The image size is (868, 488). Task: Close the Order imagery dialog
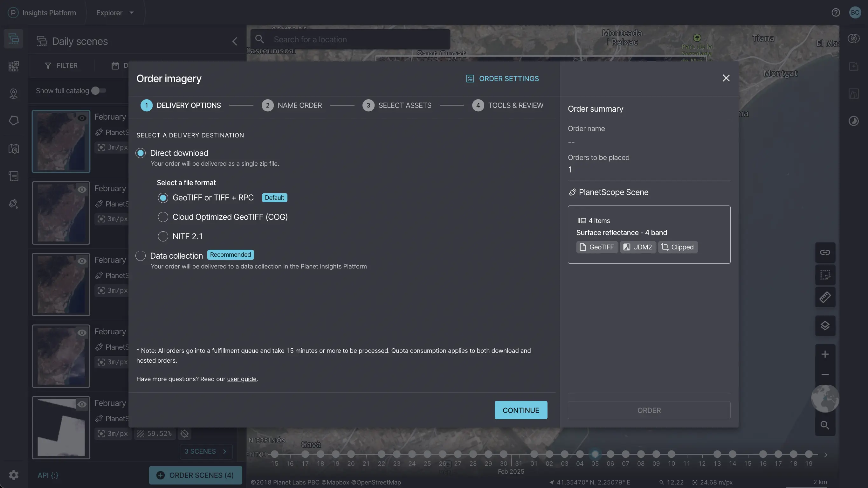point(726,78)
